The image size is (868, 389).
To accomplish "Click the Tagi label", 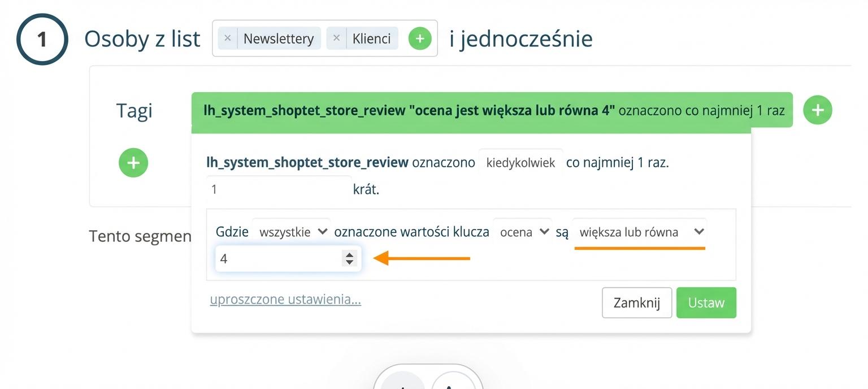I will click(x=134, y=110).
